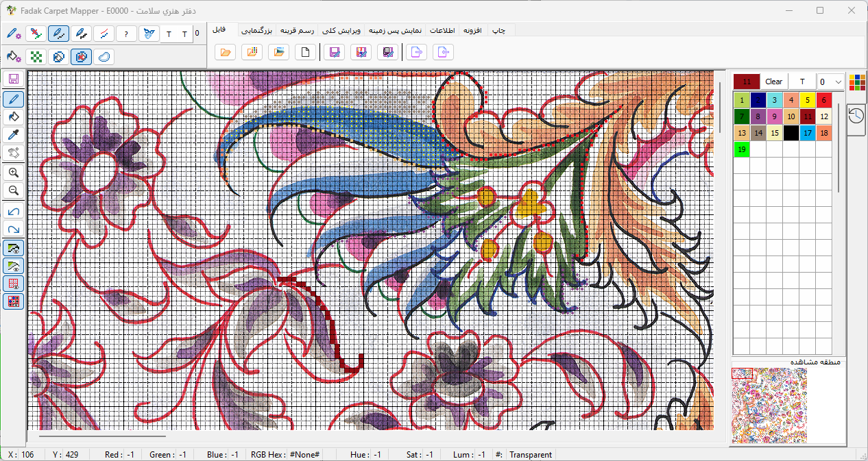Toggle the second eye visibility button
Viewport: 868px width, 461px height.
(x=14, y=266)
